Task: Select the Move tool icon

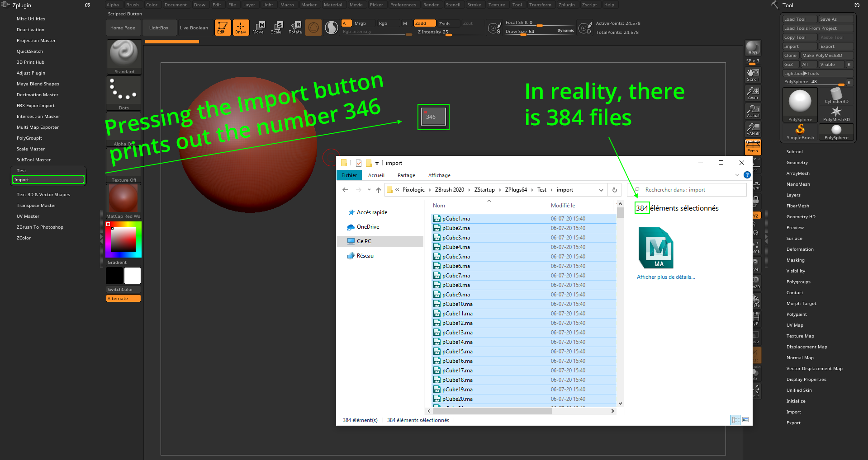Action: point(258,28)
